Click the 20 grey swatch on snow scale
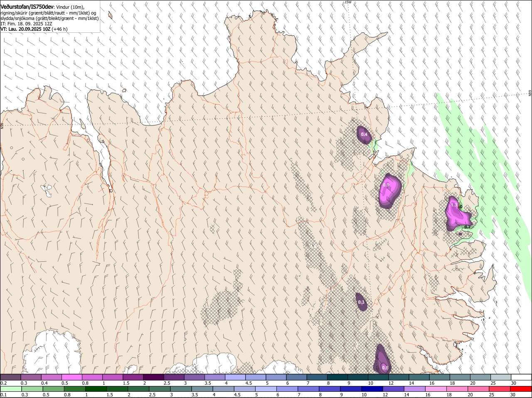Screen dimensions: 532x398 pyautogui.click(x=480, y=377)
